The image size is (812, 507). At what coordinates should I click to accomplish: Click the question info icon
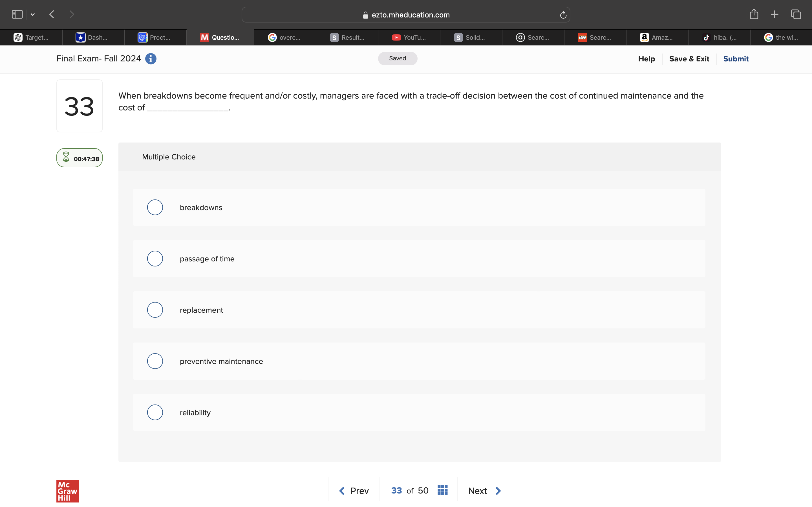click(151, 59)
